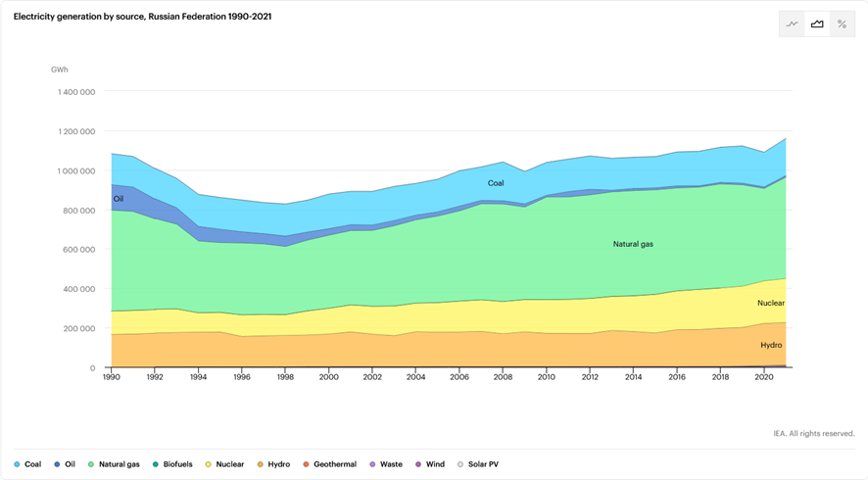The image size is (868, 480).
Task: Enable Solar PV legend item
Action: [x=479, y=464]
